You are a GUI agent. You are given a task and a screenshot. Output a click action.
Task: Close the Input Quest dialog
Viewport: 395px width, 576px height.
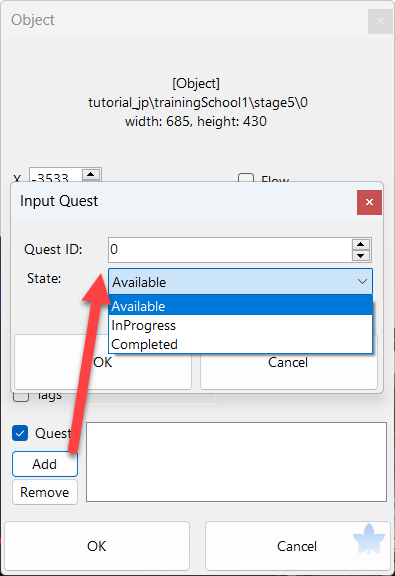coord(369,202)
